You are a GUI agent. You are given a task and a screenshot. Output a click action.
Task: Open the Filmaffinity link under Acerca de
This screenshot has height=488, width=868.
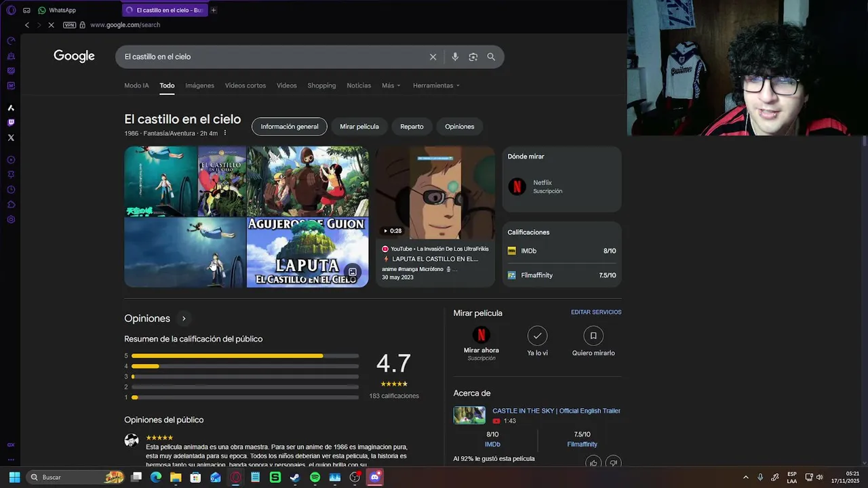pyautogui.click(x=582, y=445)
